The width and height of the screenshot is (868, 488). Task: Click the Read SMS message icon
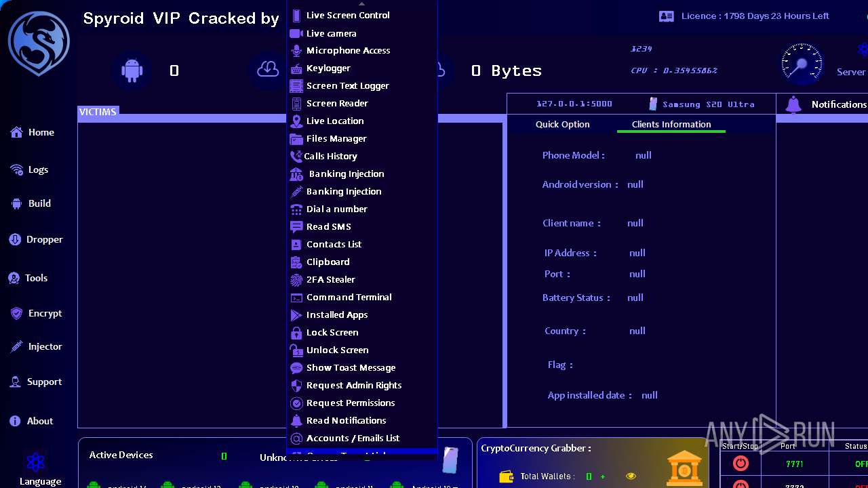(296, 227)
